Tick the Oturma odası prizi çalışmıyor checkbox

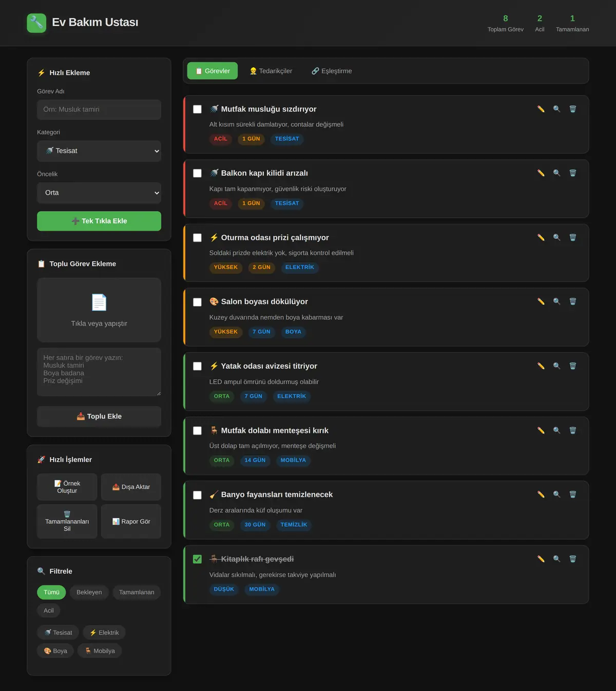[197, 238]
